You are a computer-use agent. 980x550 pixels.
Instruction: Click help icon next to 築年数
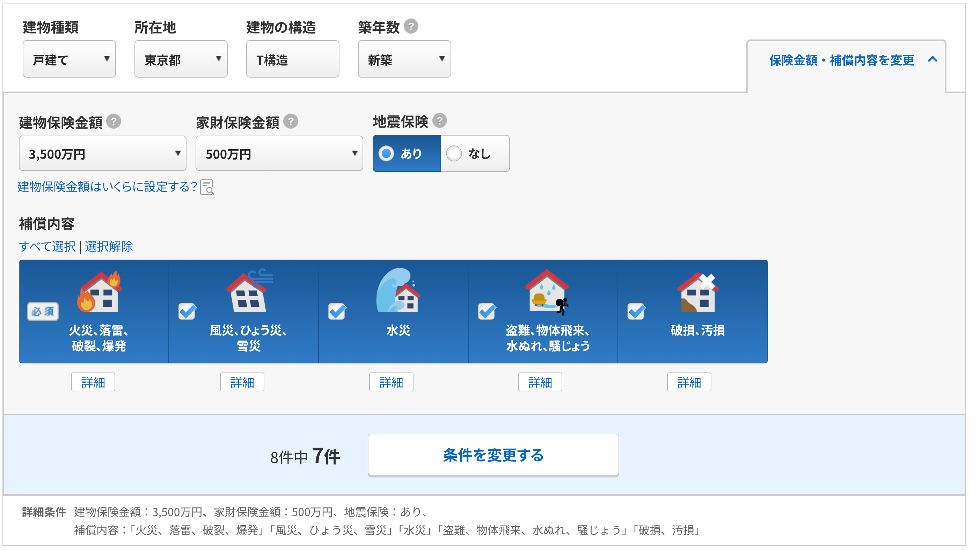pyautogui.click(x=411, y=27)
